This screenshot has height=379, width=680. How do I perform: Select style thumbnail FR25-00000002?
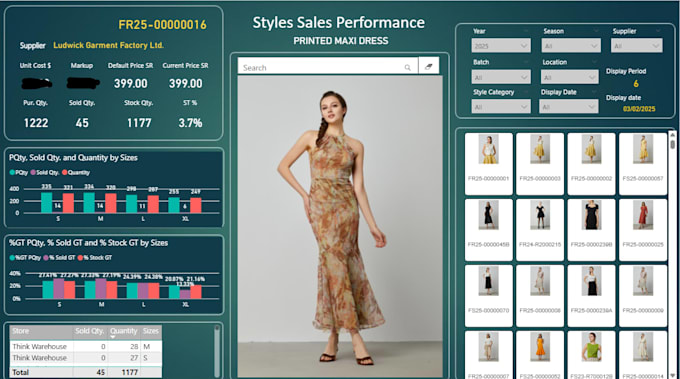591,163
